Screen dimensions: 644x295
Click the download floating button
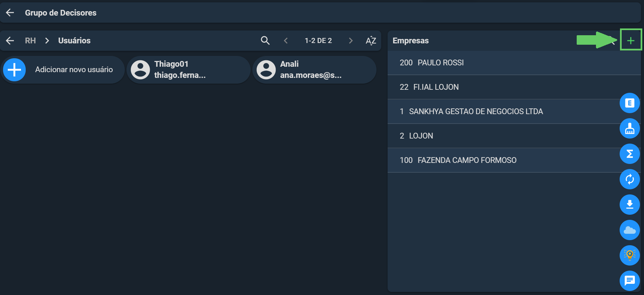[x=630, y=205]
